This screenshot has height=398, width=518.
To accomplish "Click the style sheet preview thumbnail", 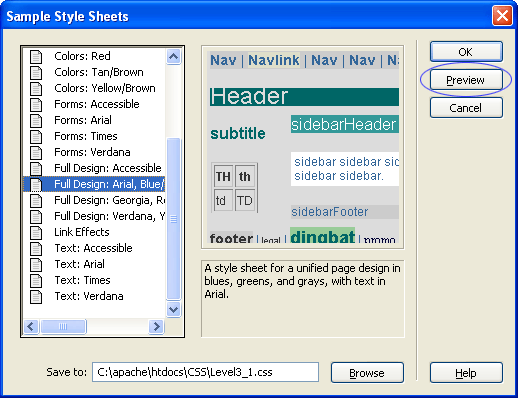I will (x=303, y=147).
